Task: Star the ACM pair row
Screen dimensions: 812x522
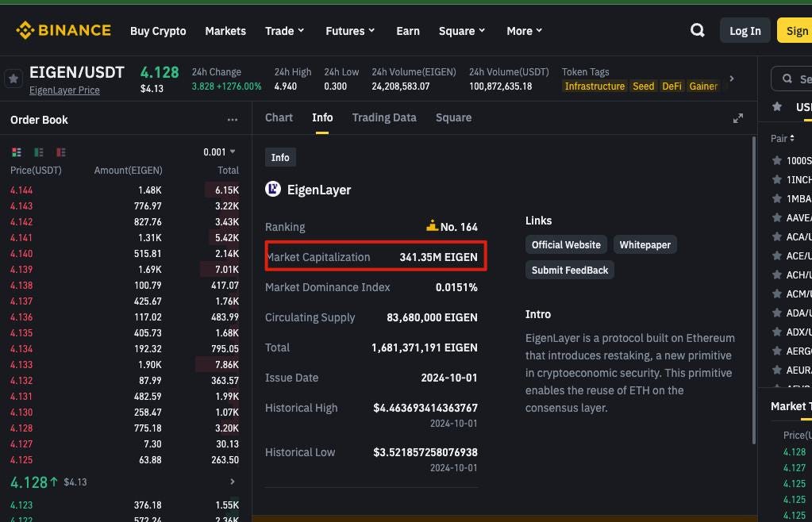Action: 777,294
